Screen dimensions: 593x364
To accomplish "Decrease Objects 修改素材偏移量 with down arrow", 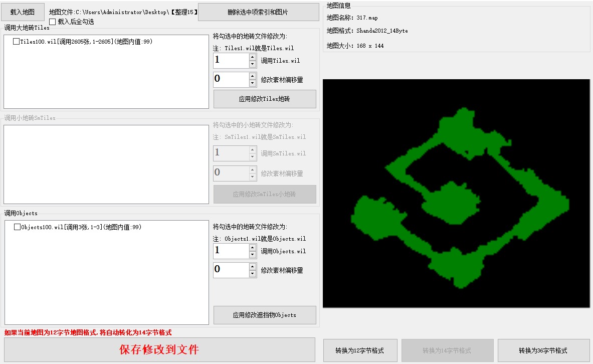I will click(253, 274).
